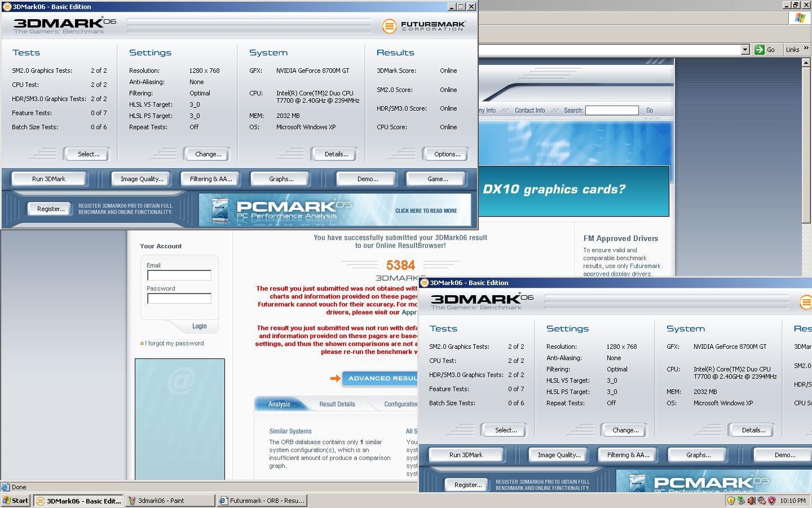Click the red security alert shield tray icon
This screenshot has height=508, width=812.
pos(772,500)
